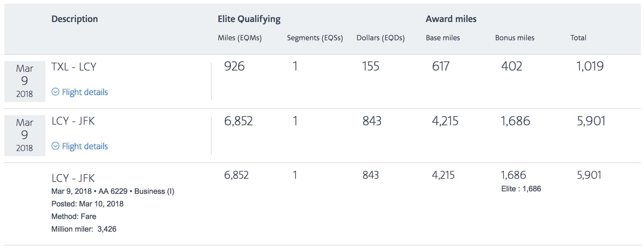This screenshot has height=248, width=644.
Task: Click the chevron icon beside TXL - LCY Flight details
Action: click(55, 92)
